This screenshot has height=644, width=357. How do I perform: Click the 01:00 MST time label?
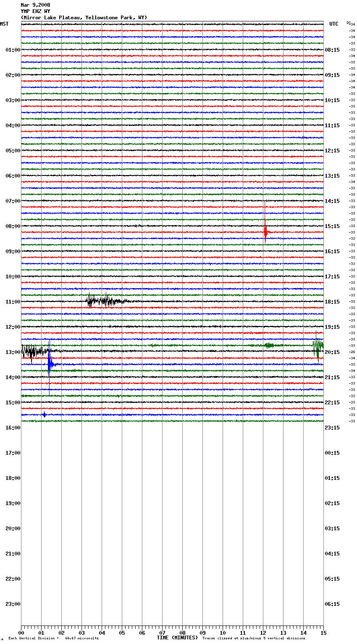(13, 50)
